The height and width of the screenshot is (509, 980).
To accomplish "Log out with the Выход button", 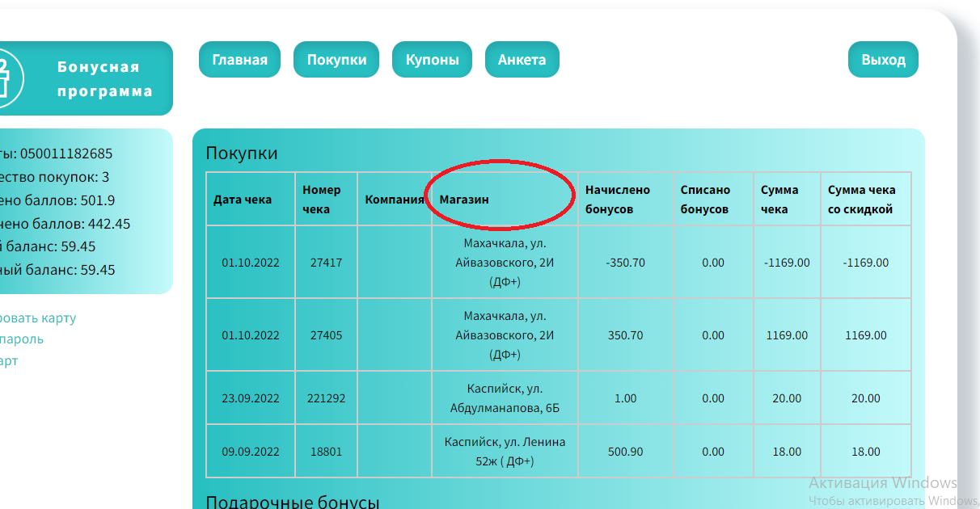I will (x=883, y=60).
